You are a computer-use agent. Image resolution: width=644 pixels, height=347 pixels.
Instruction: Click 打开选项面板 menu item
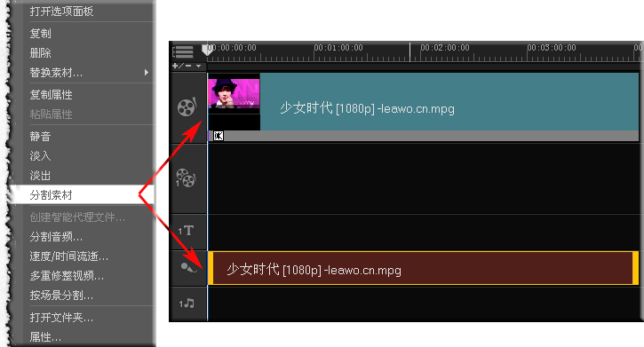61,11
